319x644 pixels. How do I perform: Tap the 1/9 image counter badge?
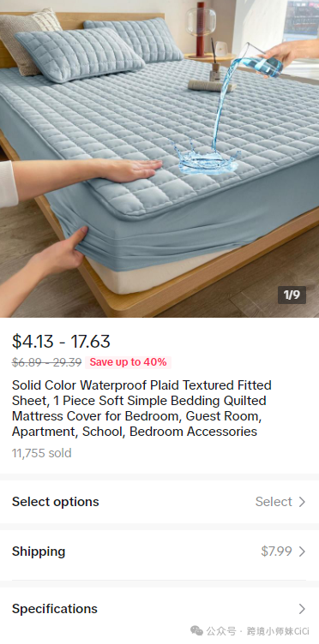(x=292, y=295)
